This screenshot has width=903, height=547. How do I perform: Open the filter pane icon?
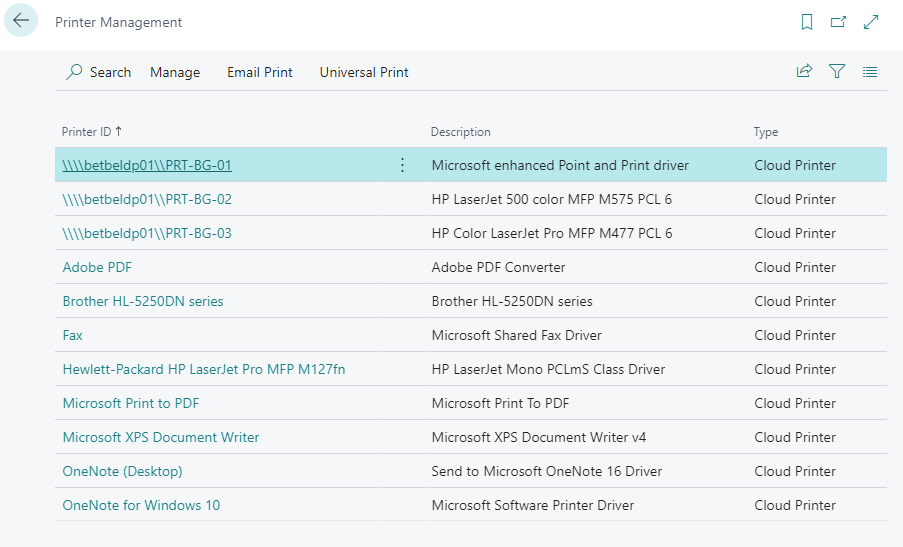[837, 71]
